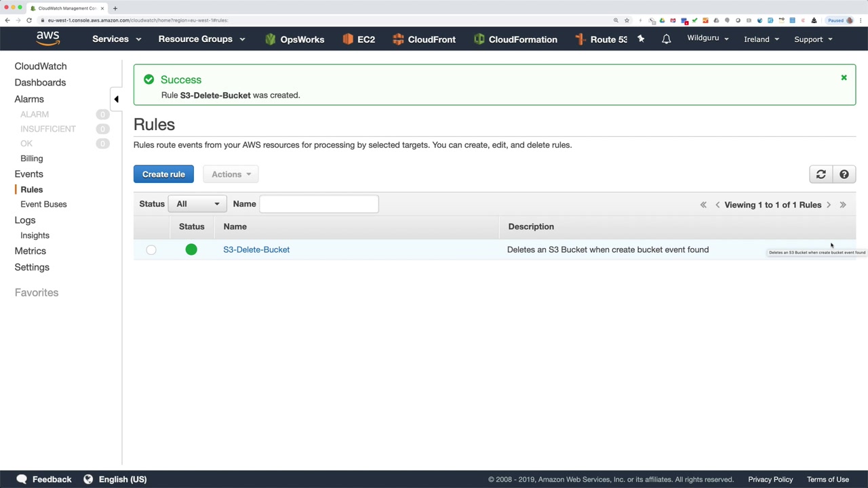This screenshot has height=488, width=868.
Task: Open the CloudFront shortcut icon
Action: (398, 39)
